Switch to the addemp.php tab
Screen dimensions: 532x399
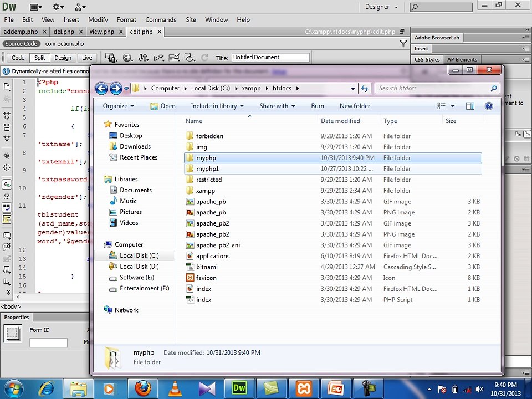pos(21,32)
